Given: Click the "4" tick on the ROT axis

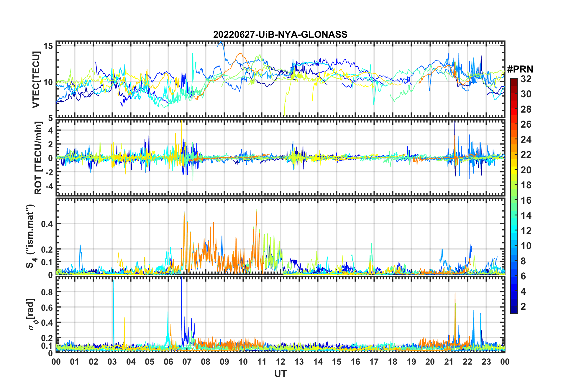Looking at the screenshot, I should (51, 130).
